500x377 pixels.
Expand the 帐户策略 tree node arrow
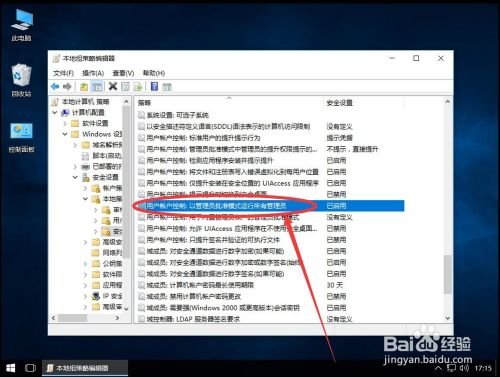(85, 188)
